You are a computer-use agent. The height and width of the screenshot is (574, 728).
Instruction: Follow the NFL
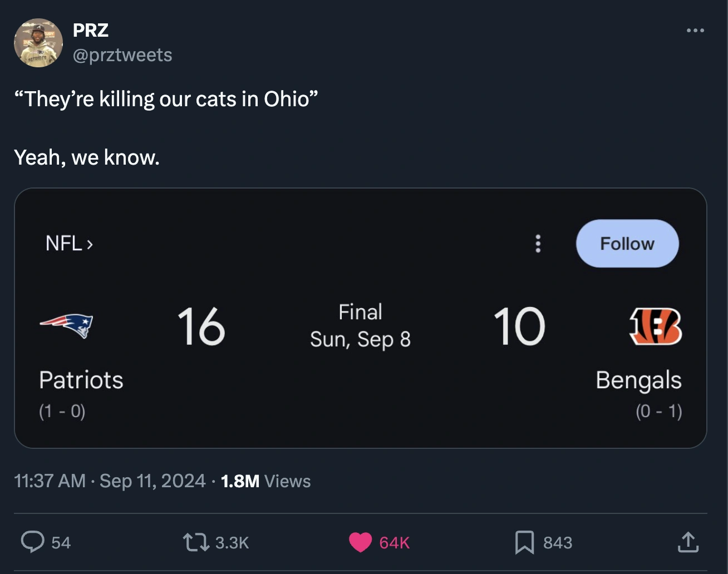(627, 244)
